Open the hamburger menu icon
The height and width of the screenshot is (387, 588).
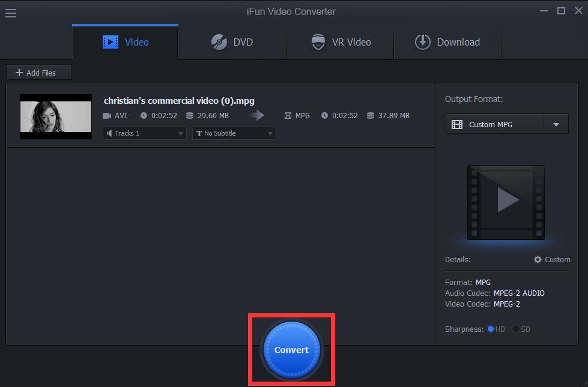click(10, 13)
